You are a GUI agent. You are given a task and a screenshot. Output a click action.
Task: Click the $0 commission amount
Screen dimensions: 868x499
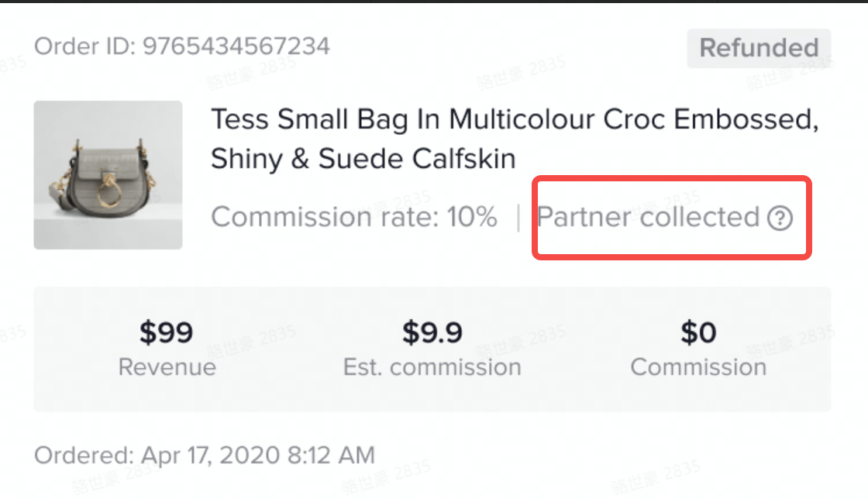pos(698,332)
